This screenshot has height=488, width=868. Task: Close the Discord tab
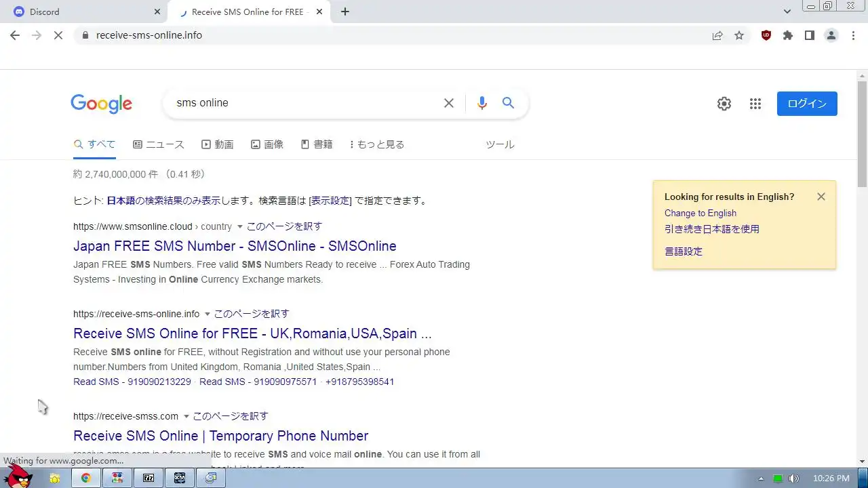157,12
